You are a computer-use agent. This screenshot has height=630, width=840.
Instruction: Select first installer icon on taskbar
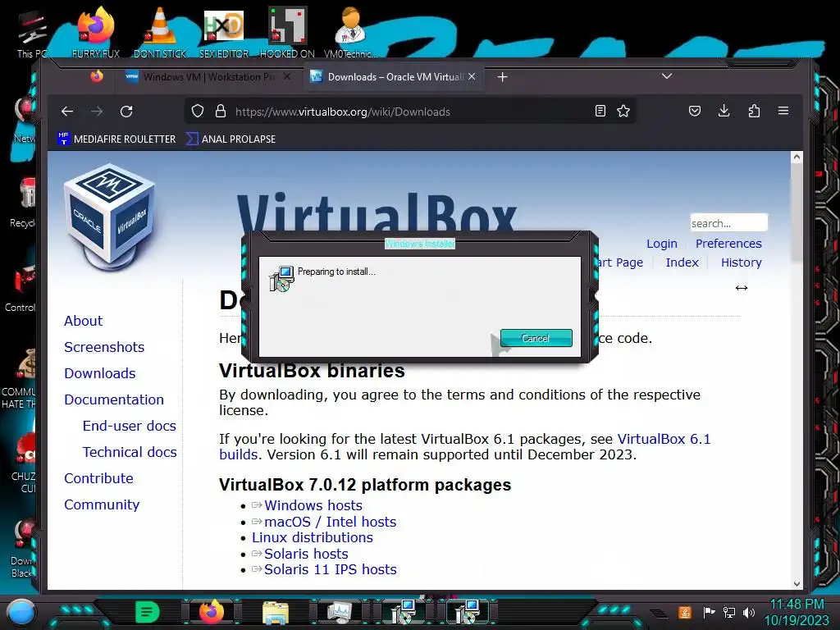coord(403,612)
